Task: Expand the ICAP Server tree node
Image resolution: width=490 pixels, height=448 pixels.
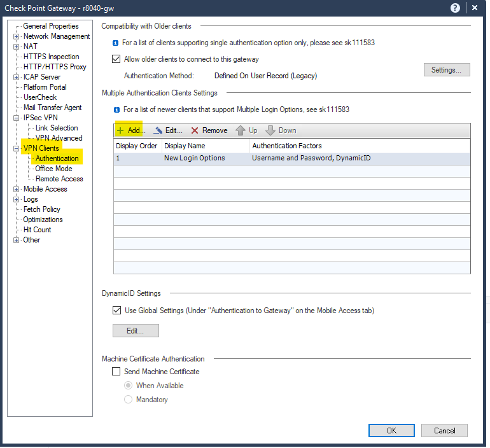Action: click(x=17, y=77)
